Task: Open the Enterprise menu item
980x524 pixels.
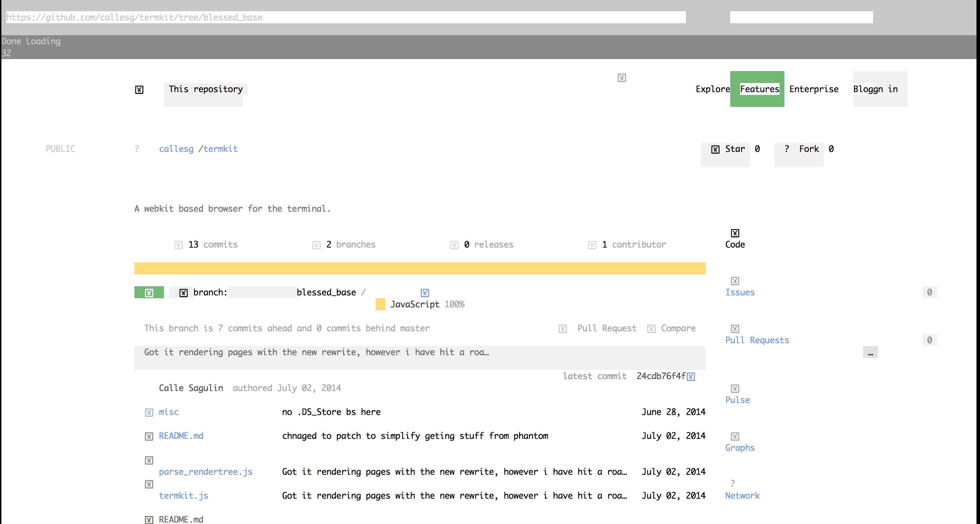Action: click(x=814, y=89)
